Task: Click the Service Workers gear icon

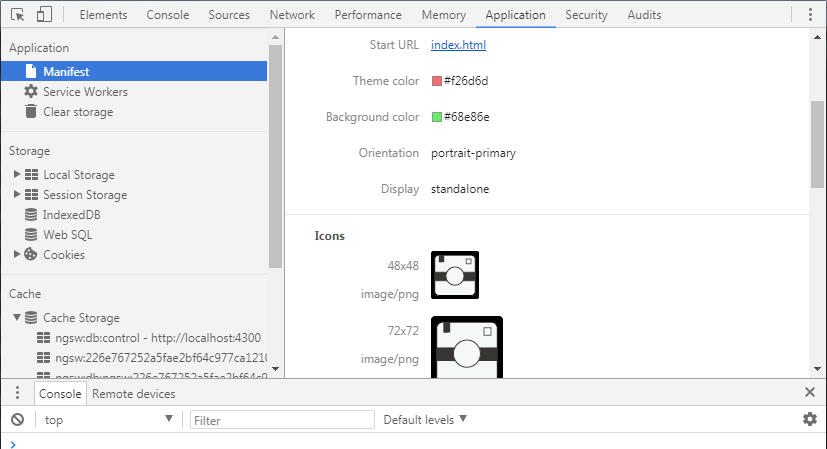Action: coord(31,91)
